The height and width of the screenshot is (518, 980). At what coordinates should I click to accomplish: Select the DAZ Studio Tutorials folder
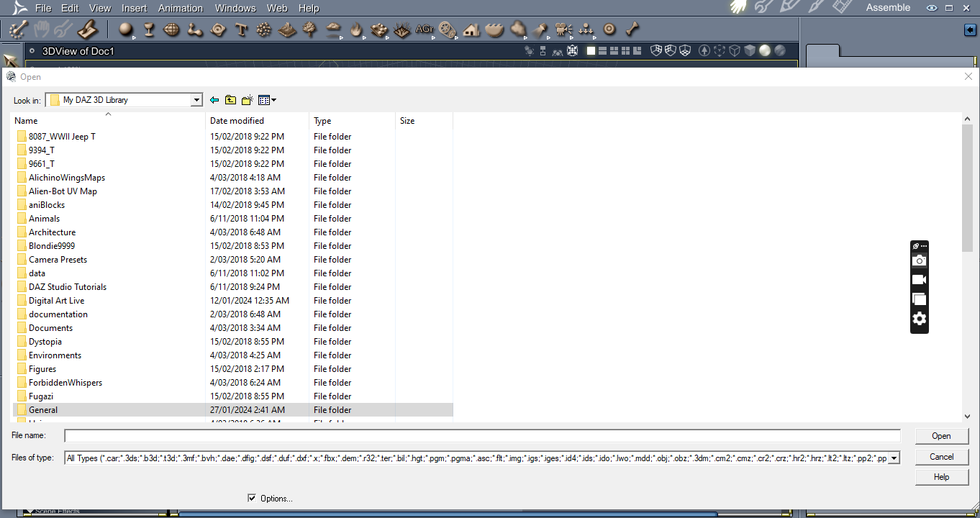(68, 287)
